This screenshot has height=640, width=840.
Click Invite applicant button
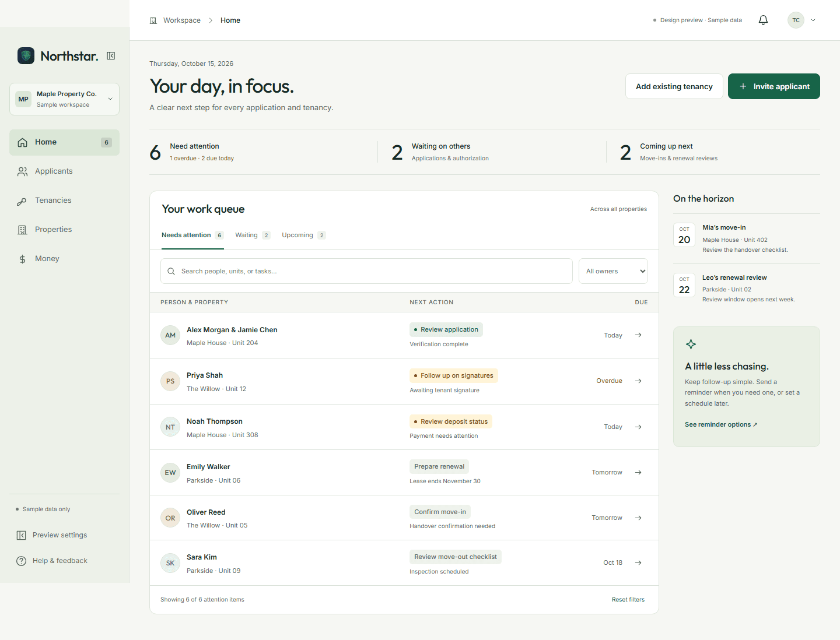point(774,86)
